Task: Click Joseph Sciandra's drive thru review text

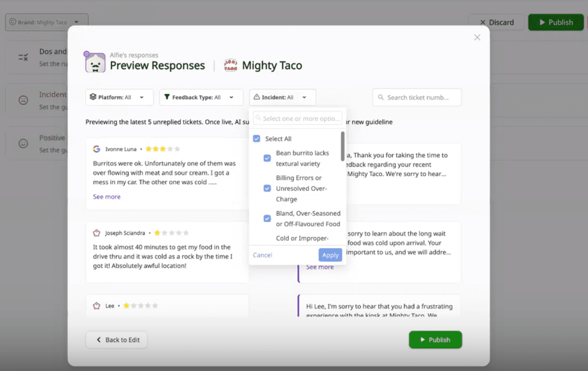Action: (x=163, y=256)
